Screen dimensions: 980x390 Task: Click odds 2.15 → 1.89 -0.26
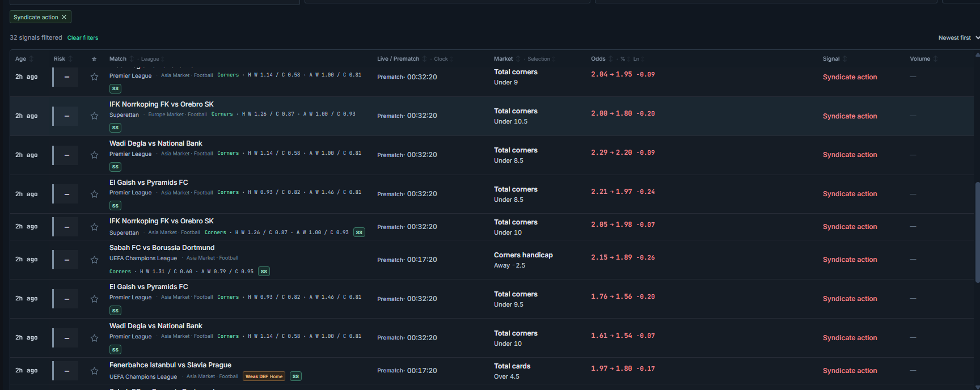[623, 257]
